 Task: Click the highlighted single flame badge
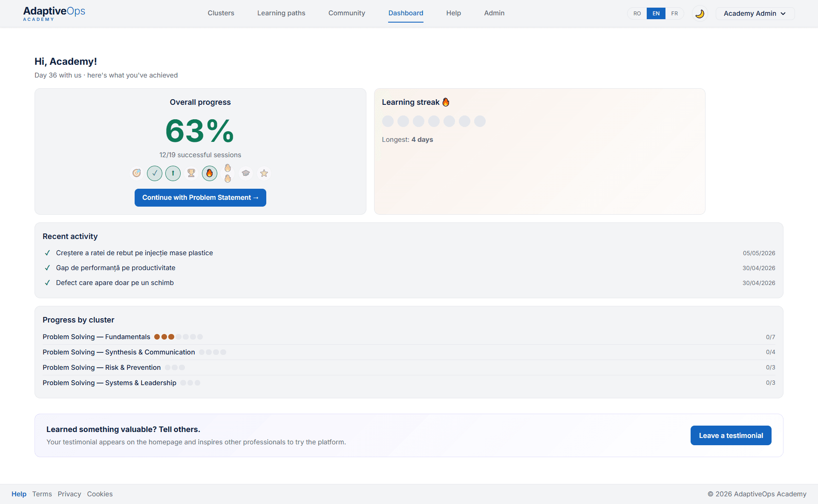pos(210,173)
